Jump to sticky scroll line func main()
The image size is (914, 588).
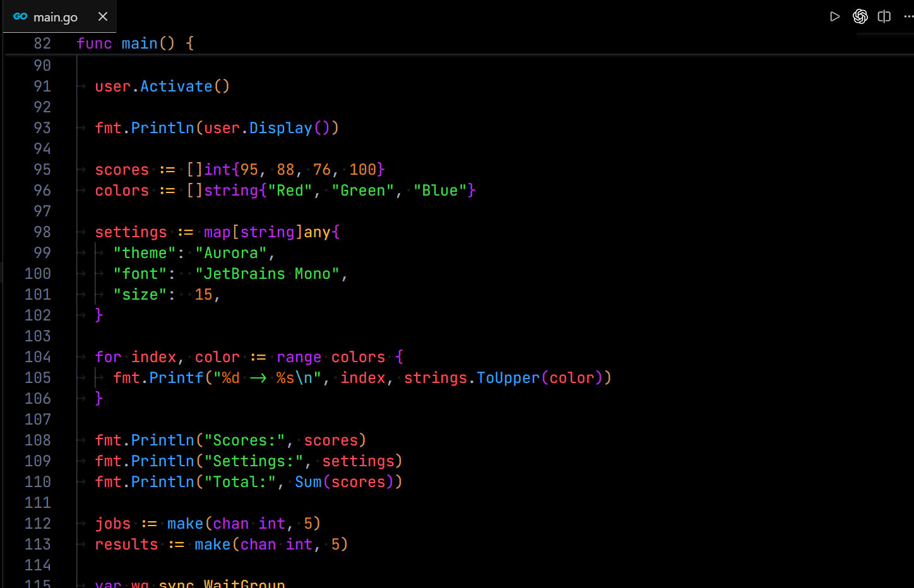coord(135,44)
